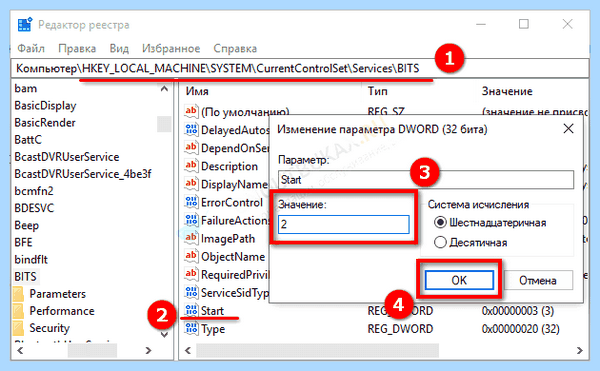Click the registry path address bar

coord(300,68)
